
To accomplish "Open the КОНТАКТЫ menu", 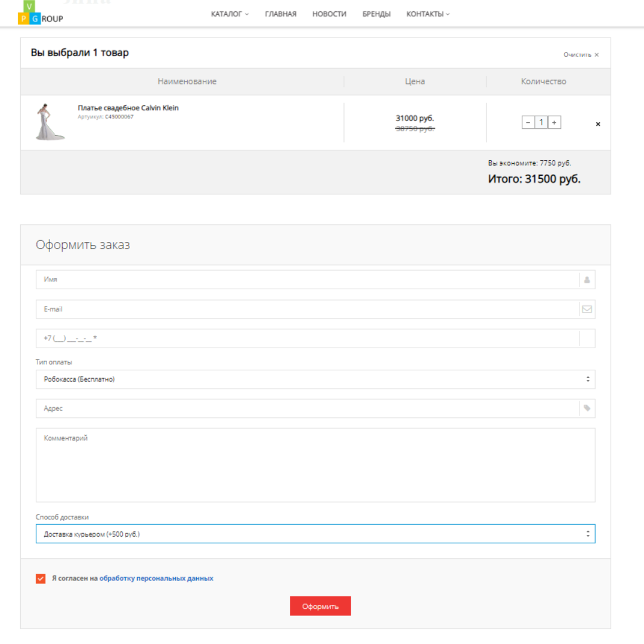I will (x=426, y=14).
